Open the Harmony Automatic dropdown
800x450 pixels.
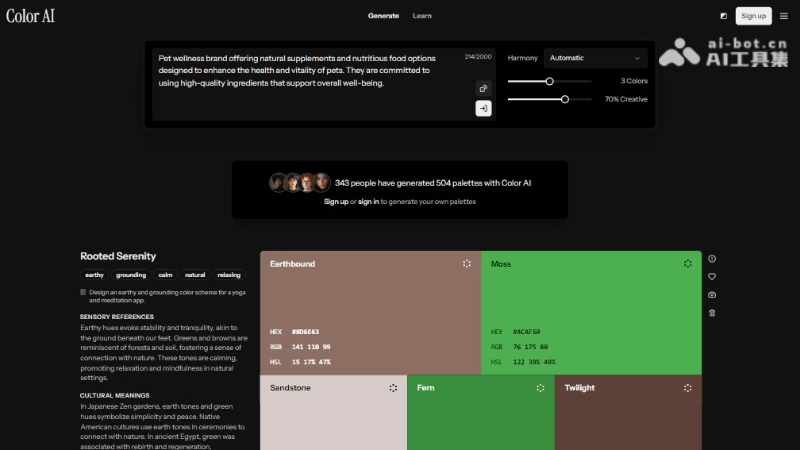tap(595, 58)
